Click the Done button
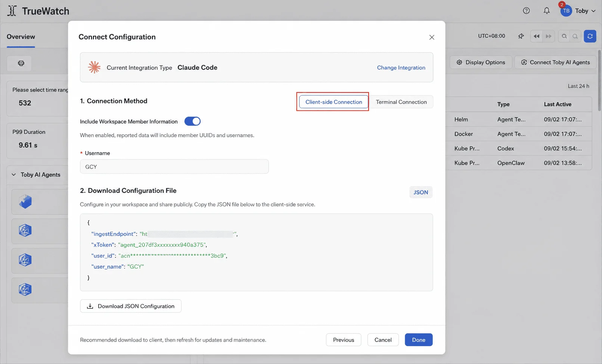Screen dimensions: 602x364 coord(419,340)
